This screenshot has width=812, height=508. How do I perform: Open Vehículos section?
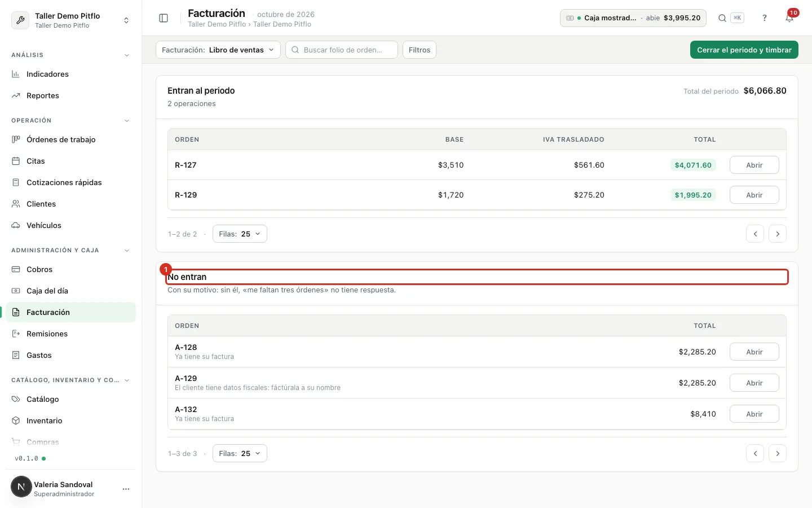(70, 225)
